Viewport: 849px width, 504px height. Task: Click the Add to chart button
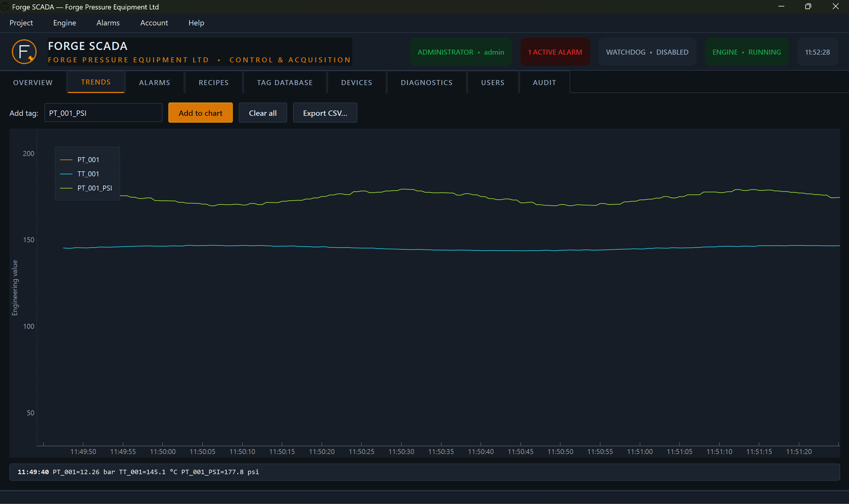[200, 113]
